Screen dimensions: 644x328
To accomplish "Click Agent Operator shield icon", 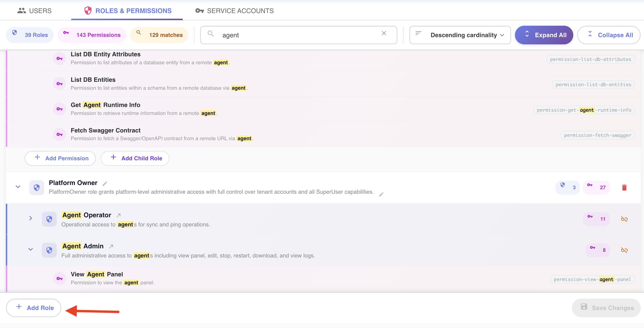I will 49,219.
